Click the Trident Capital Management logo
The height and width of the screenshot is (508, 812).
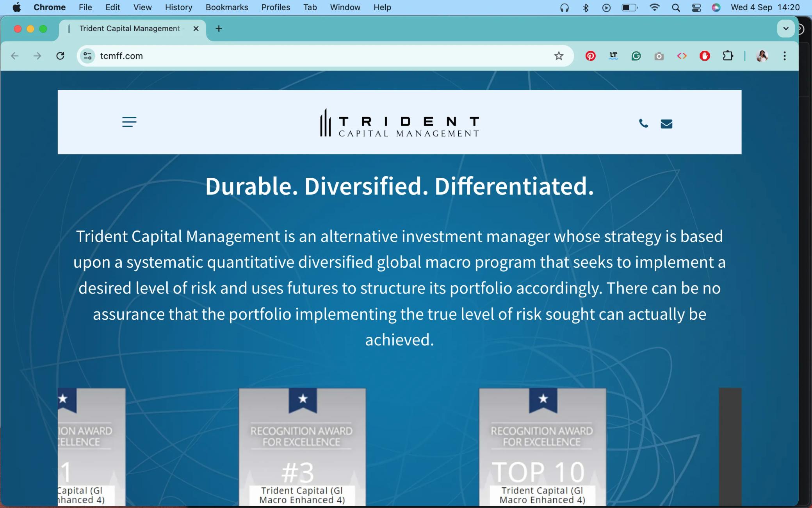399,123
